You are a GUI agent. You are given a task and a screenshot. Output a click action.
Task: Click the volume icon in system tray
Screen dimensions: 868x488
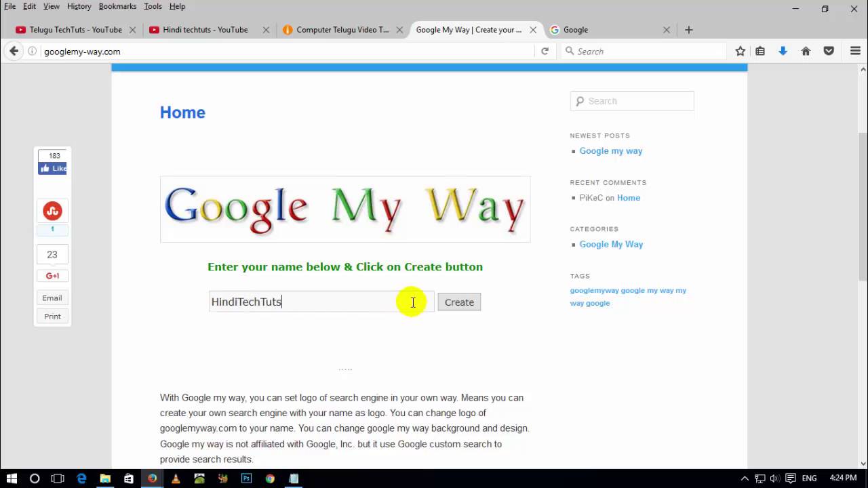[774, 479]
